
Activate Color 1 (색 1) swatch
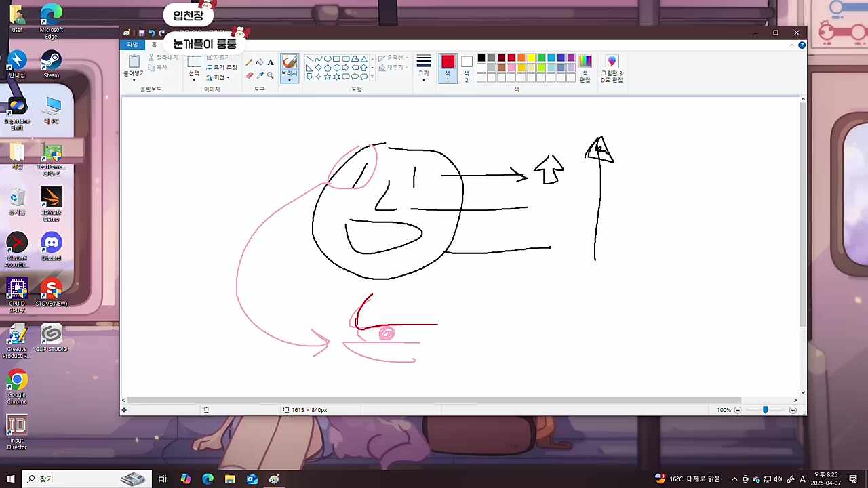448,68
